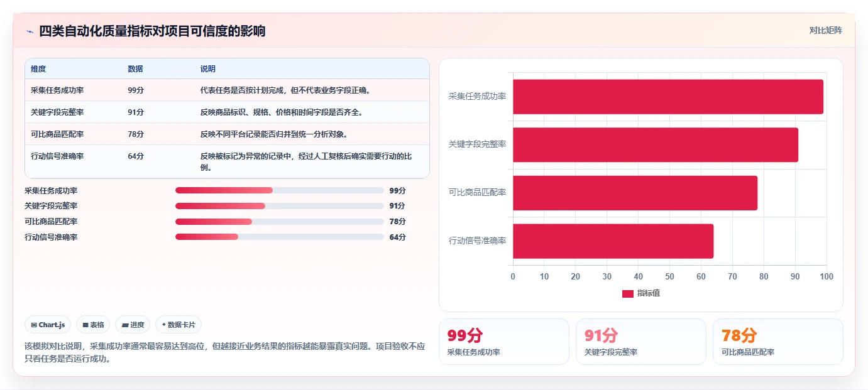Click description starting 代表任务是否按计划完成
The image size is (868, 390).
click(285, 90)
